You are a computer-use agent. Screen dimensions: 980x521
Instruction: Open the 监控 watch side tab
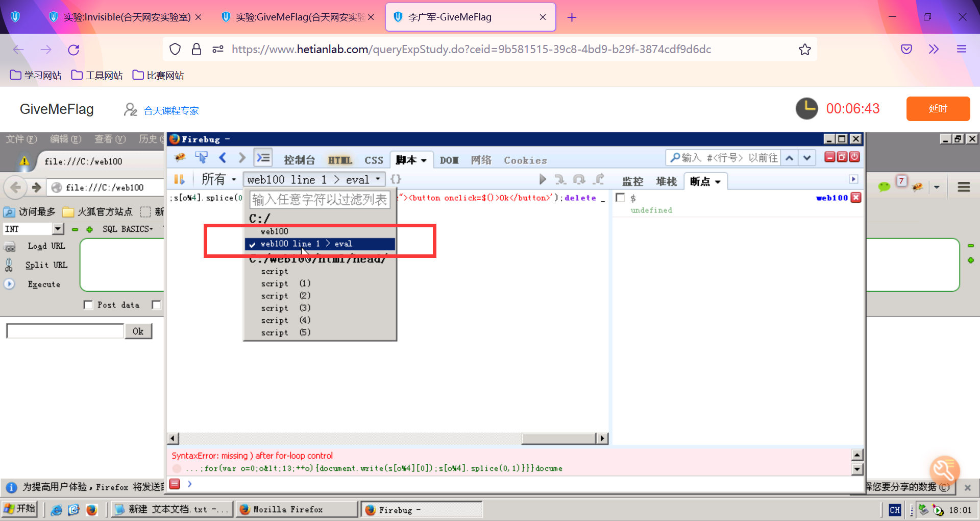[633, 181]
